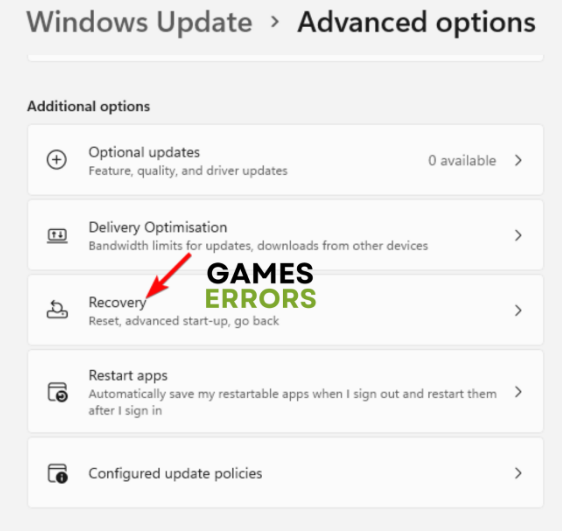The image size is (562, 531).
Task: Open Restart apps using its chevron
Action: [x=518, y=392]
